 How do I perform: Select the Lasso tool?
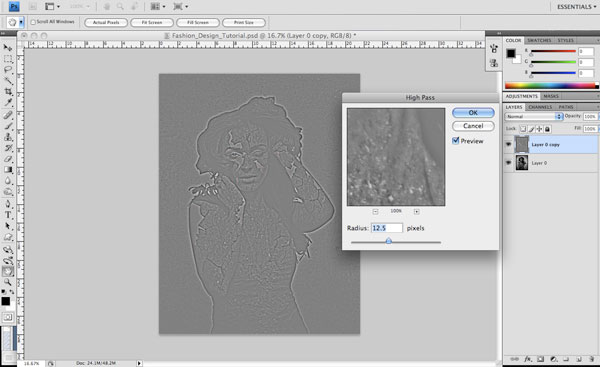click(x=8, y=70)
